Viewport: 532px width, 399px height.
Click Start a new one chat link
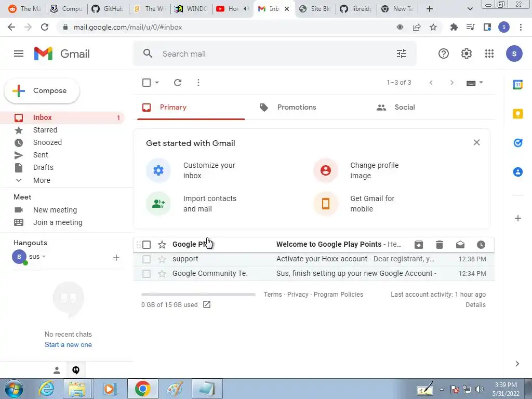(68, 345)
